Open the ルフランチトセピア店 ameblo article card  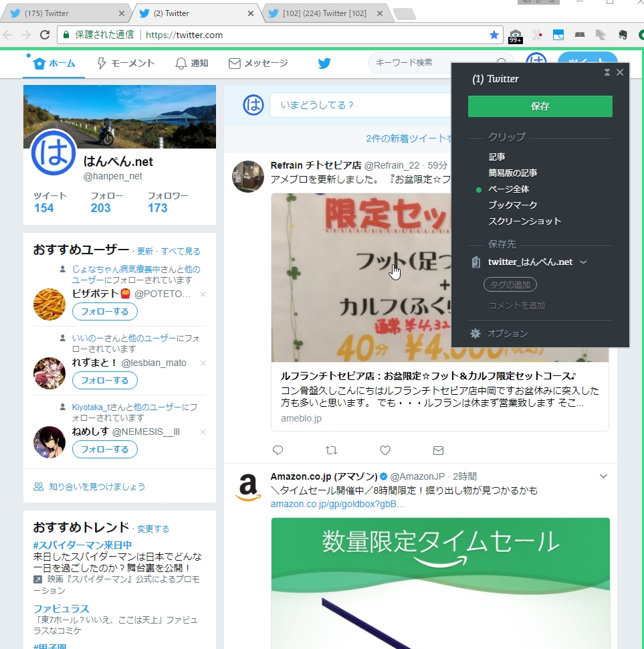click(439, 312)
